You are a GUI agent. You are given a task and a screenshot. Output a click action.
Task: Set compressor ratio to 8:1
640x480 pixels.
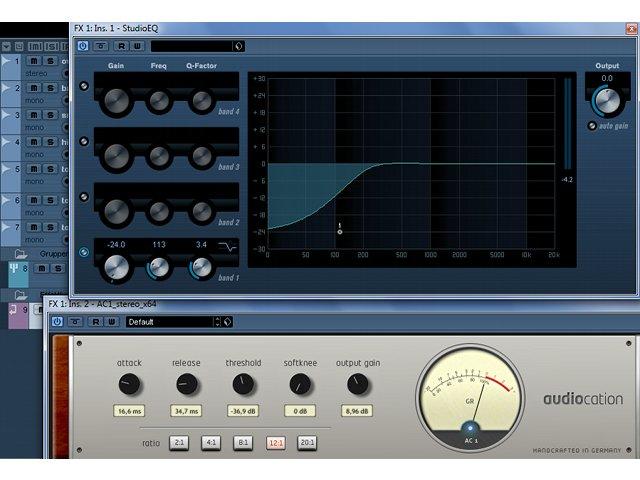coord(243,442)
